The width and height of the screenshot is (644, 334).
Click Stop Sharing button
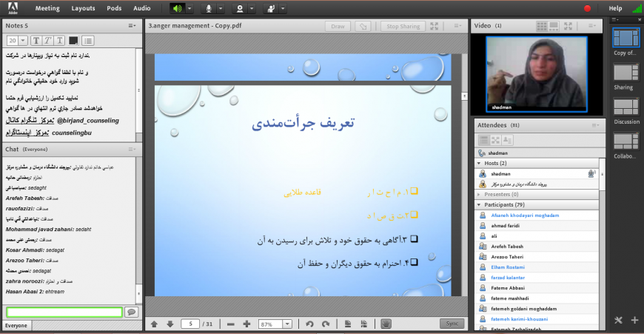(403, 26)
